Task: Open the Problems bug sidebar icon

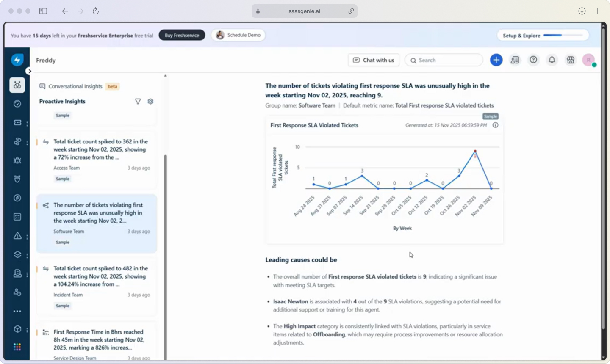Action: [17, 160]
